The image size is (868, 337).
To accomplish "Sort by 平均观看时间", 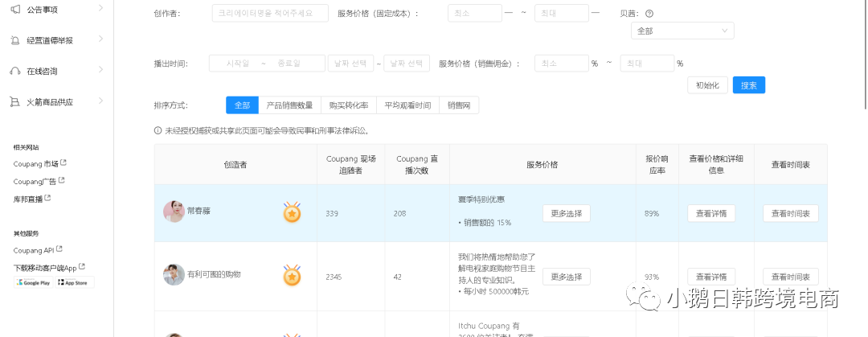I will 408,105.
